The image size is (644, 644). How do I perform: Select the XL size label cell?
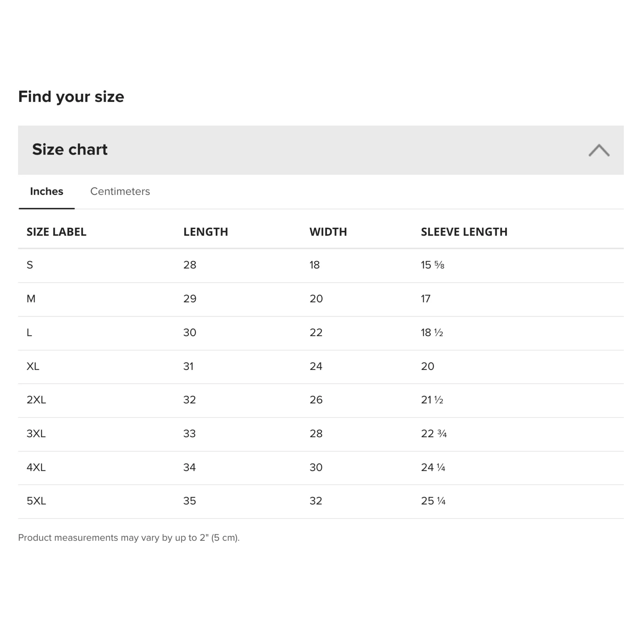(x=33, y=366)
